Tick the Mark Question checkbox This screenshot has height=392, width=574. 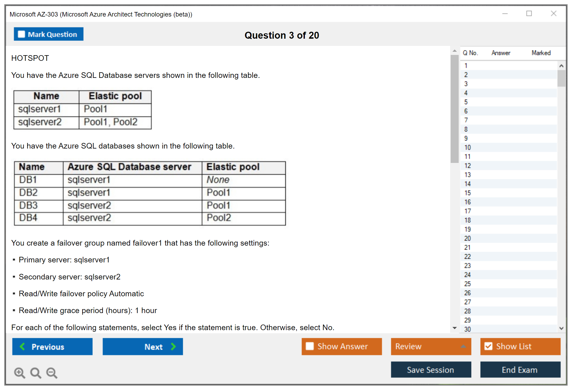click(21, 34)
